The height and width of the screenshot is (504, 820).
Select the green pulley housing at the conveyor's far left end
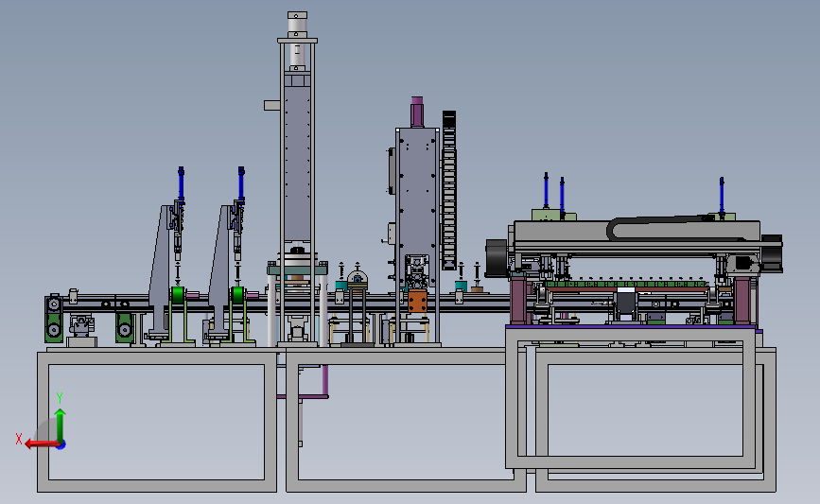(54, 319)
